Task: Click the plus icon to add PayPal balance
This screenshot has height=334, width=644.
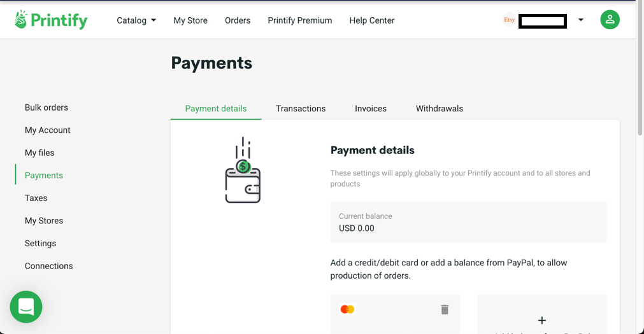Action: [x=541, y=320]
